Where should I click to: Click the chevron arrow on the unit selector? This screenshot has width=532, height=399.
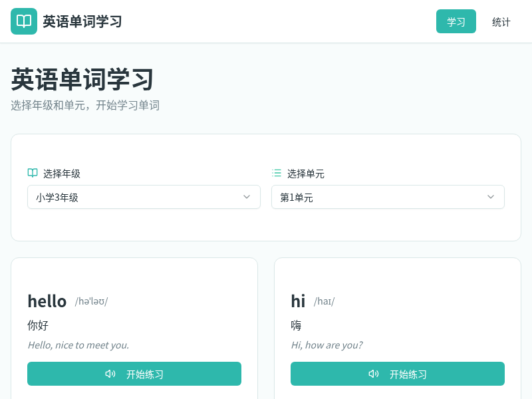coord(491,197)
